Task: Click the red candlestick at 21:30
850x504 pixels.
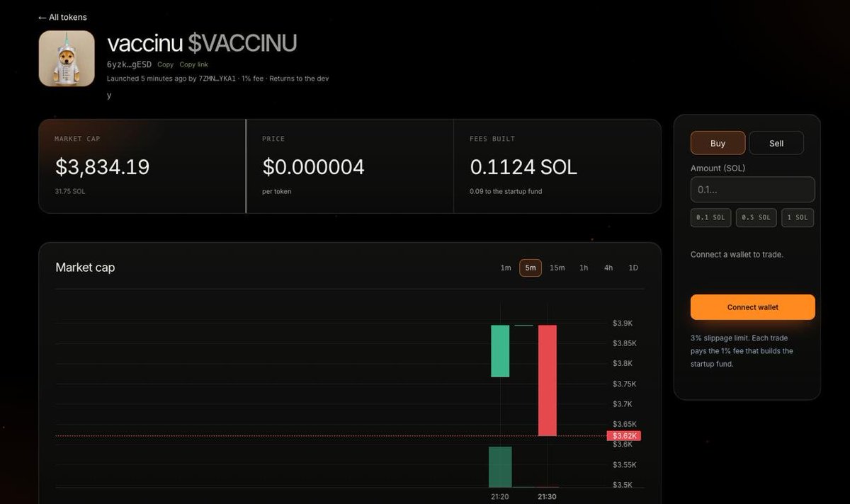Action: point(548,380)
